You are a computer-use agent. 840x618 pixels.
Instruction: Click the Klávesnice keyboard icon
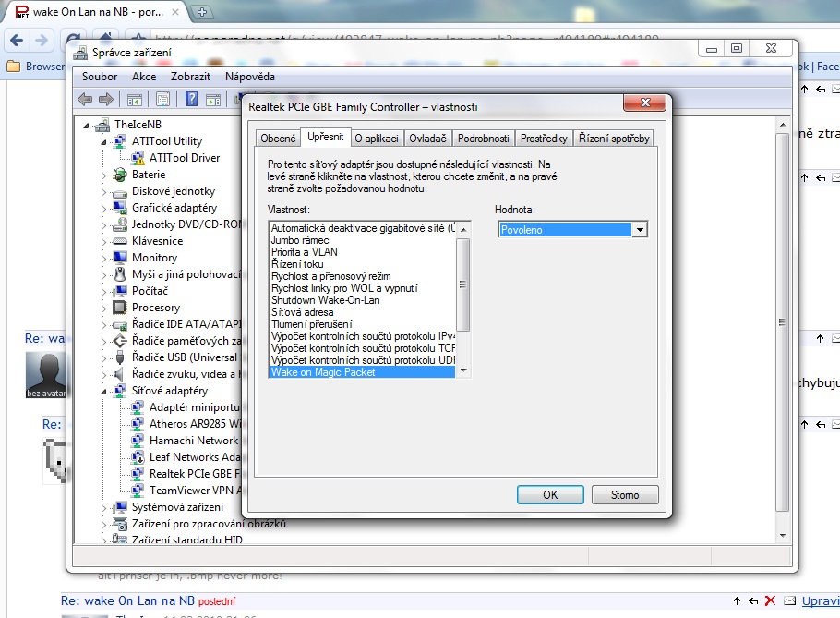point(119,241)
